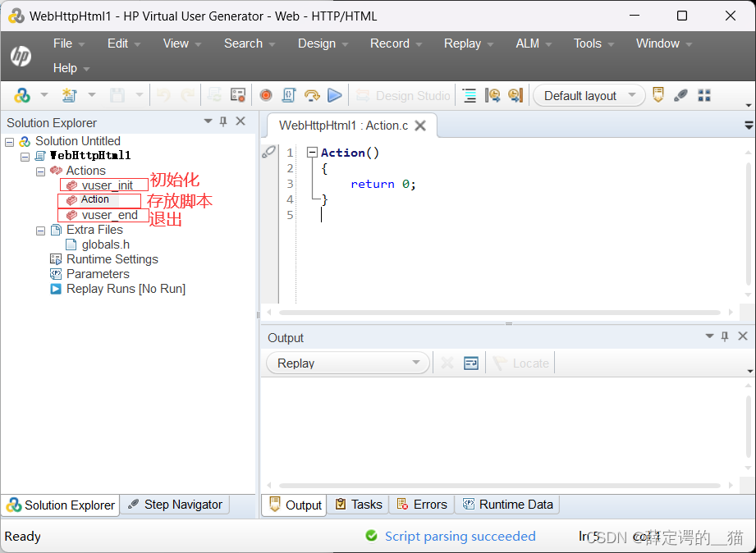Click the toolbar icon with indented text lines

(470, 95)
